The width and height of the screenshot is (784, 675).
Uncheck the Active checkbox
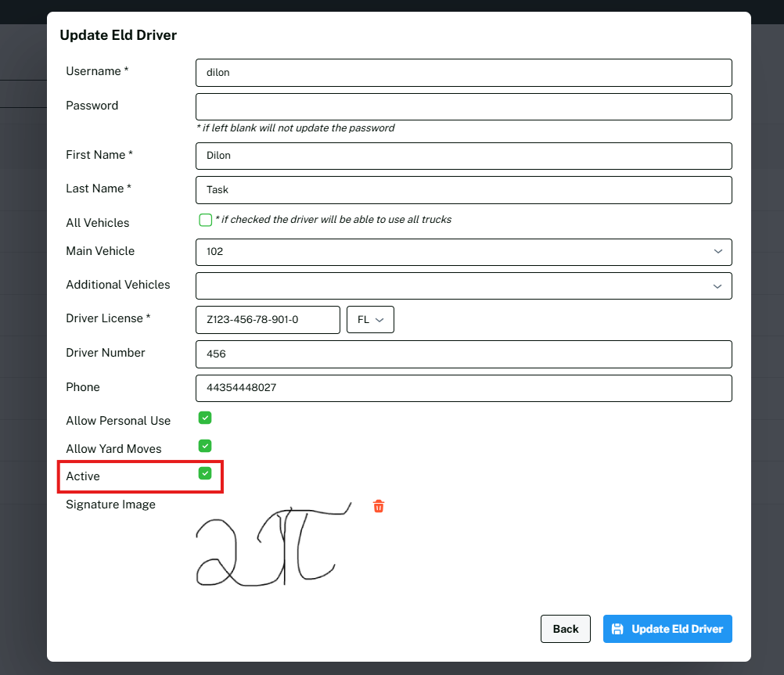pos(205,473)
